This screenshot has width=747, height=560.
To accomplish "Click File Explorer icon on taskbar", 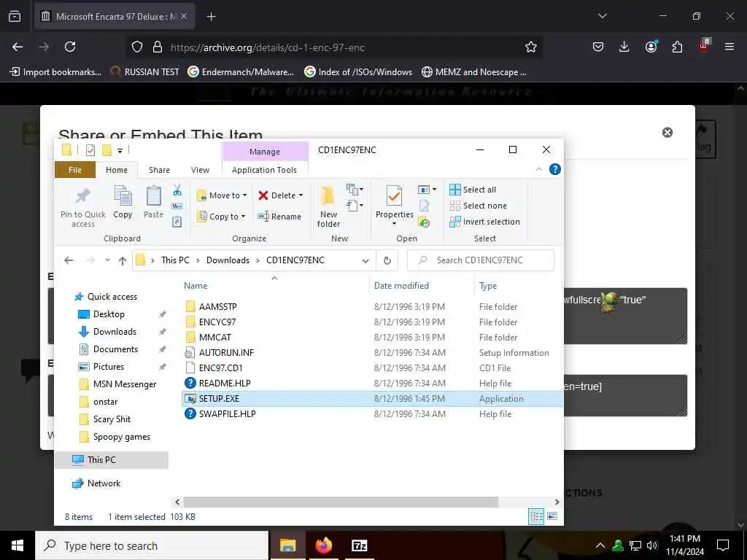I will (287, 545).
